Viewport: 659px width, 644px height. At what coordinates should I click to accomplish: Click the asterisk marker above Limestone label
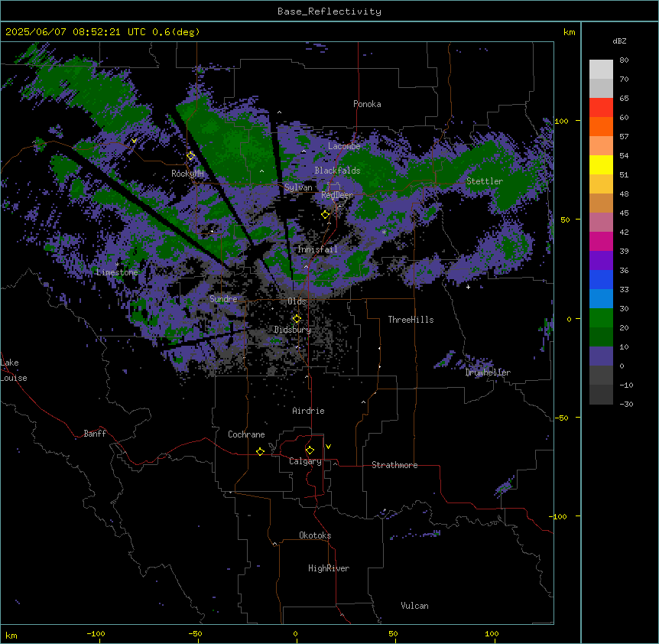pyautogui.click(x=117, y=265)
